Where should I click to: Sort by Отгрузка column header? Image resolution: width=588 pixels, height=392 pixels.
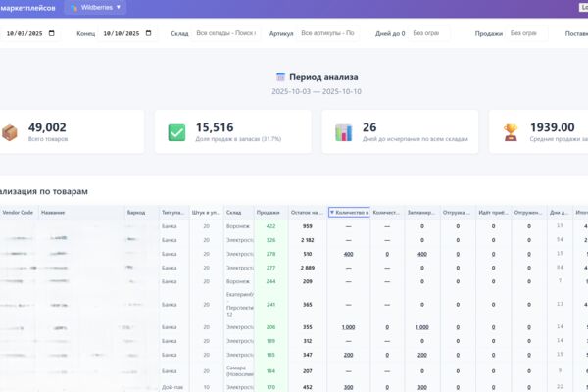point(457,213)
